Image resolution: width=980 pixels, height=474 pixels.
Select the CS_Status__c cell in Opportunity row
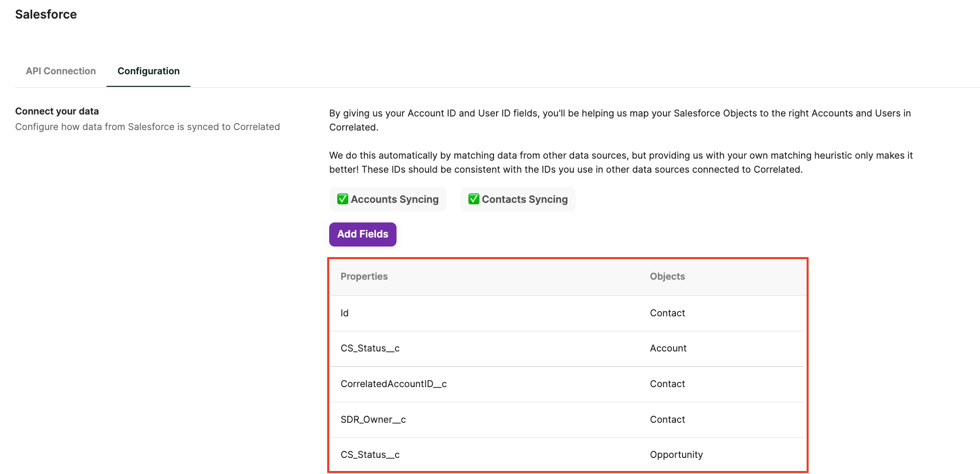pyautogui.click(x=370, y=455)
